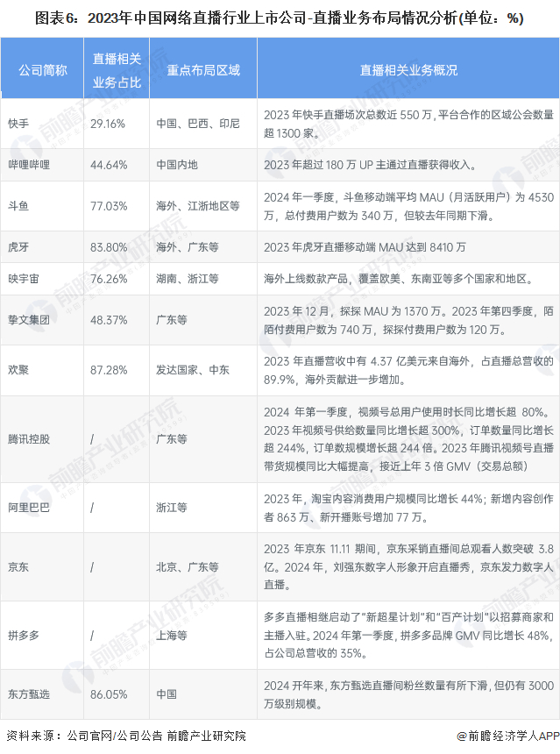Click the value 87.28%
Screen dimensions: 560x754
(109, 370)
